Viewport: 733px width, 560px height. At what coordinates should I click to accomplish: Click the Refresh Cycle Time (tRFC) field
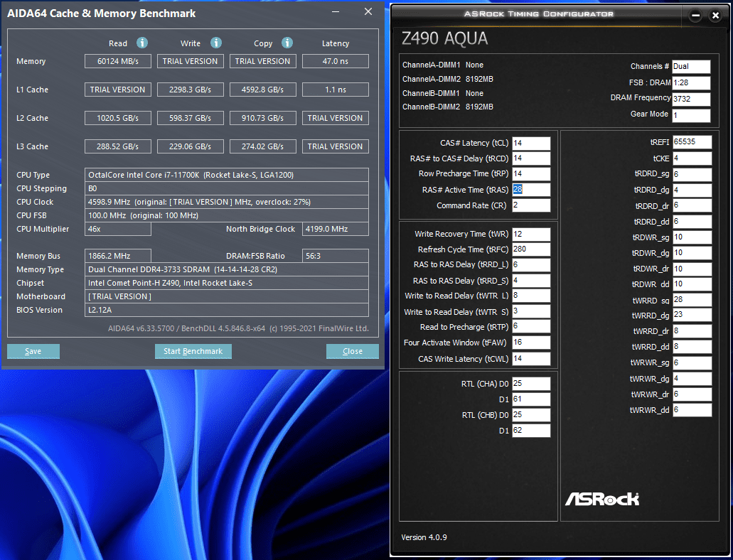pyautogui.click(x=531, y=249)
